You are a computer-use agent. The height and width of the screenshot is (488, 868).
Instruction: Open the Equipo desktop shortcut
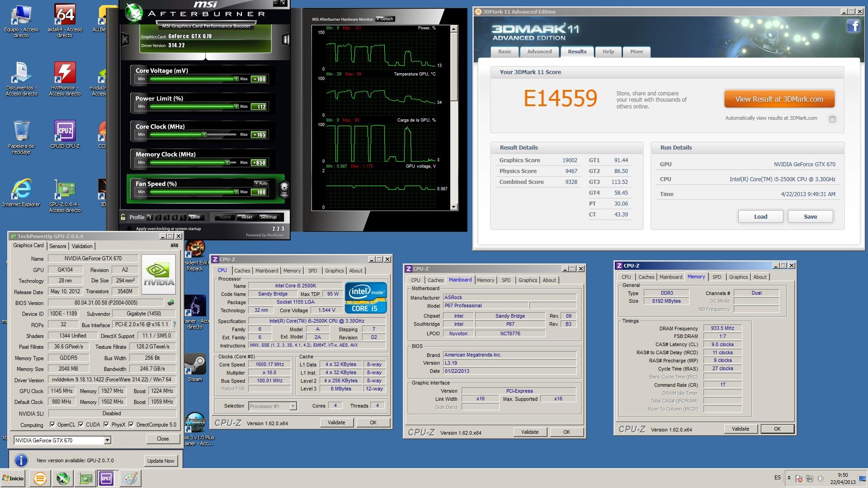click(21, 21)
